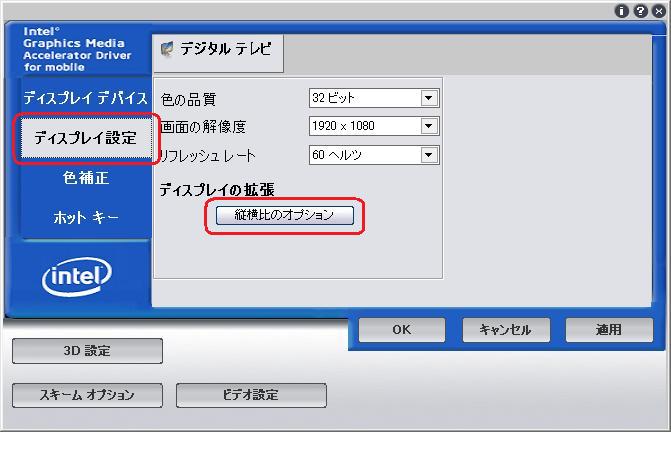Click the 1920 x 1080 resolution field
The height and width of the screenshot is (476, 671).
(374, 126)
